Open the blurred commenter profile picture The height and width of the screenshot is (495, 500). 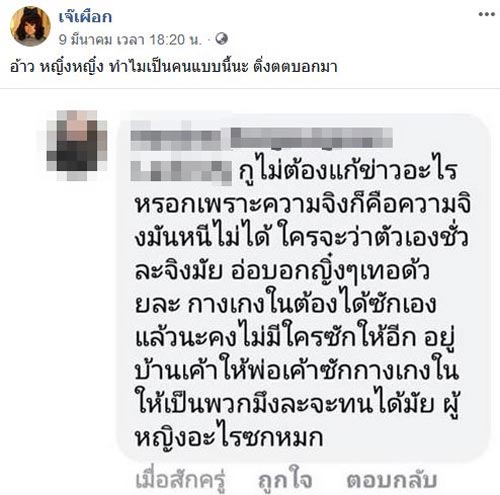pos(77,145)
